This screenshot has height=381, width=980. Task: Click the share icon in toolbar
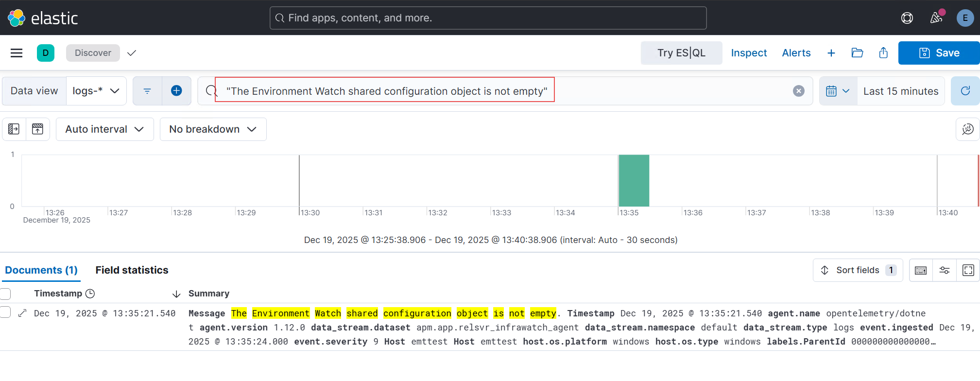(x=883, y=53)
